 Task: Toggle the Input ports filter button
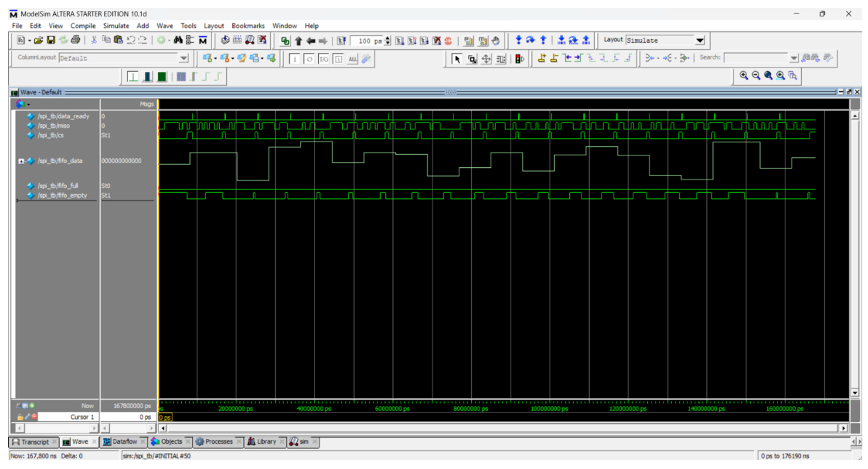tap(294, 59)
